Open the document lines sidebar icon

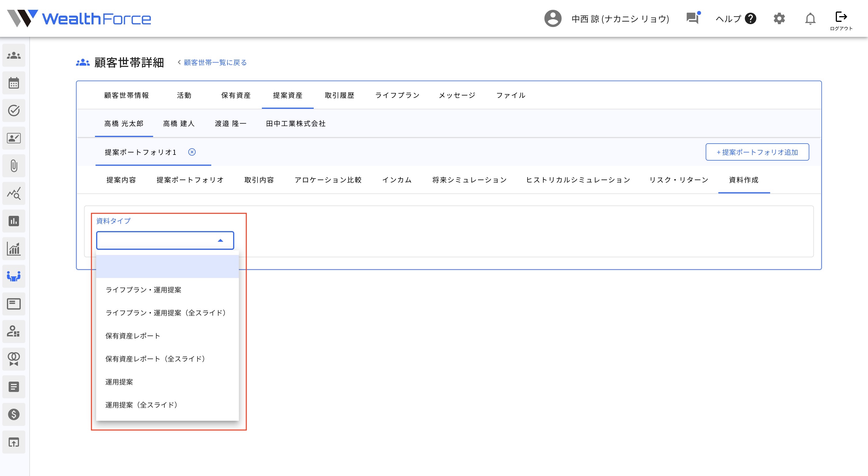[14, 387]
